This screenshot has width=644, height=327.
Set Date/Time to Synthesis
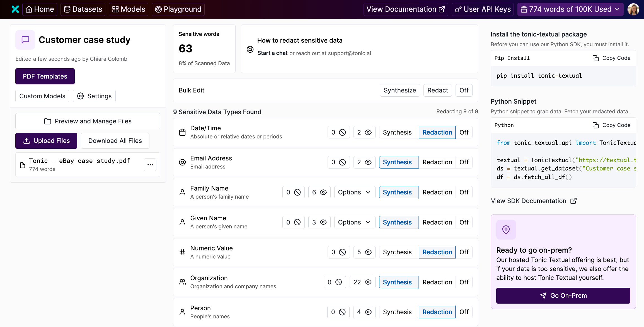click(397, 132)
